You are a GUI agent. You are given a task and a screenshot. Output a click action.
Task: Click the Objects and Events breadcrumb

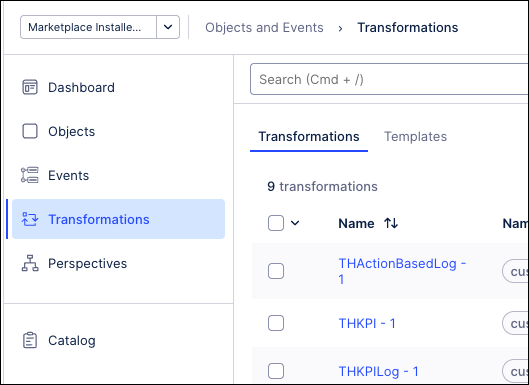[x=264, y=28]
